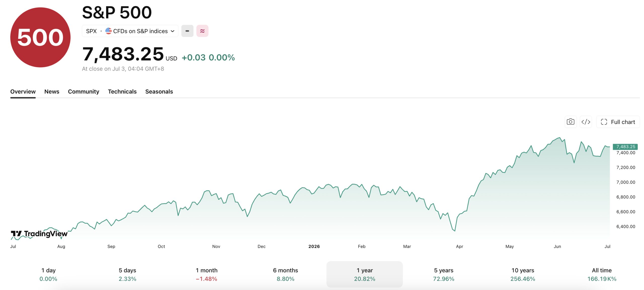
Task: Click the Jun label on the time axis
Action: (x=557, y=246)
